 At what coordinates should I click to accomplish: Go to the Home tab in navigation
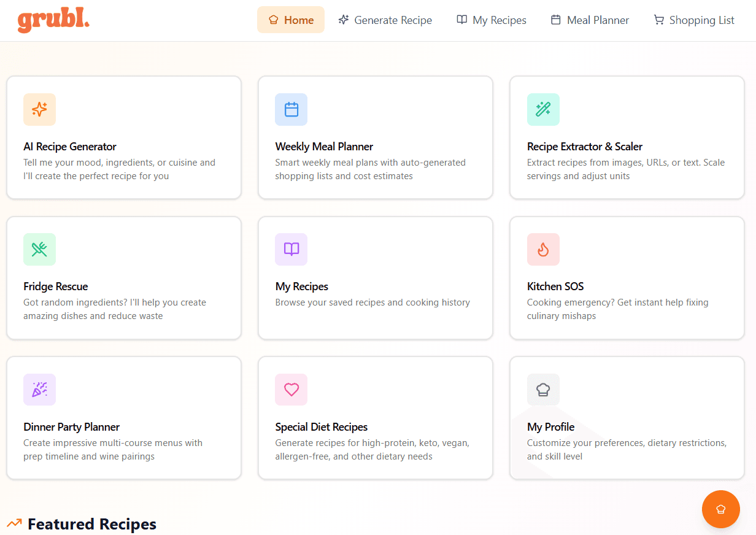point(291,20)
